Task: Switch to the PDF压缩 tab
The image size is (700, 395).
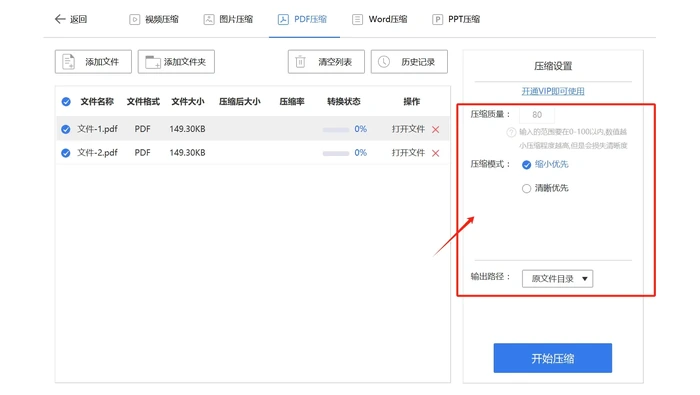Action: 303,19
